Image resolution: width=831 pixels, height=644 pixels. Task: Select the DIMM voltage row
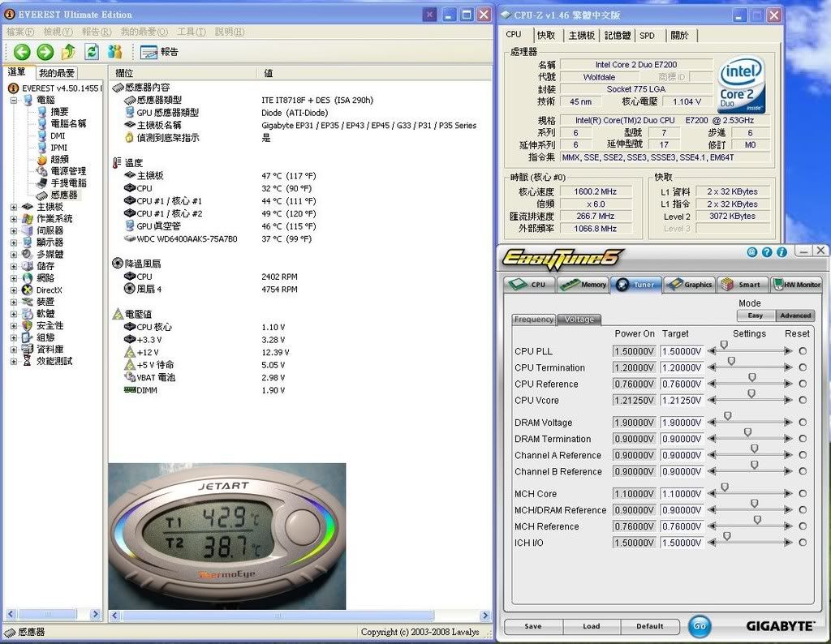click(205, 390)
